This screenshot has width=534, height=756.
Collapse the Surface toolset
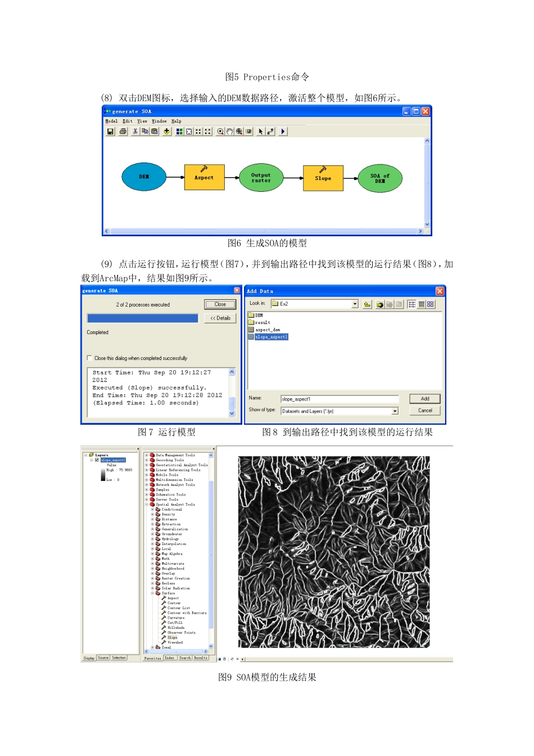coord(152,593)
